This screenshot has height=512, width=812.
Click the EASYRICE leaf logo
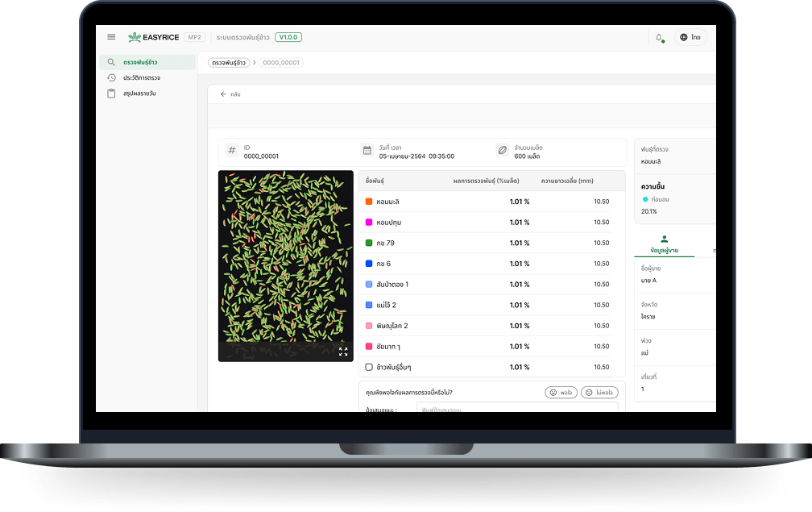point(135,37)
